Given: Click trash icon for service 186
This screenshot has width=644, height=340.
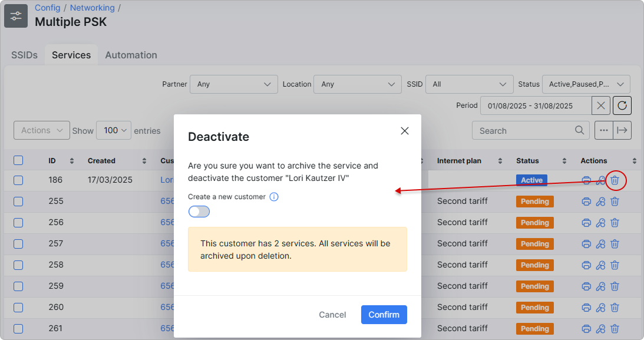Looking at the screenshot, I should point(615,180).
